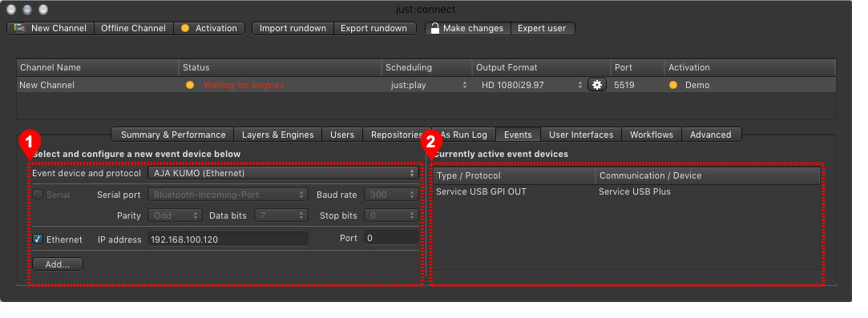The height and width of the screenshot is (318, 868).
Task: Switch to the Layers & Engines tab
Action: pyautogui.click(x=278, y=135)
